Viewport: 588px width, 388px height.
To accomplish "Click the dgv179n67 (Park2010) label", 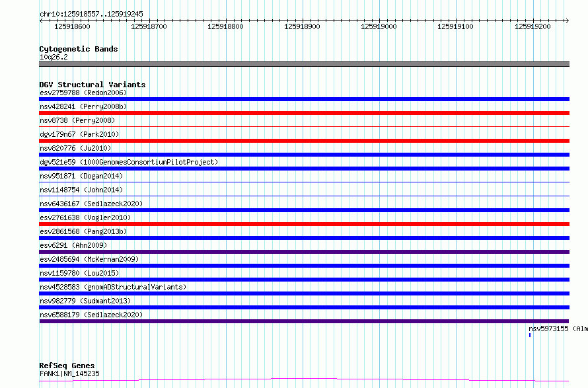I will point(79,134).
